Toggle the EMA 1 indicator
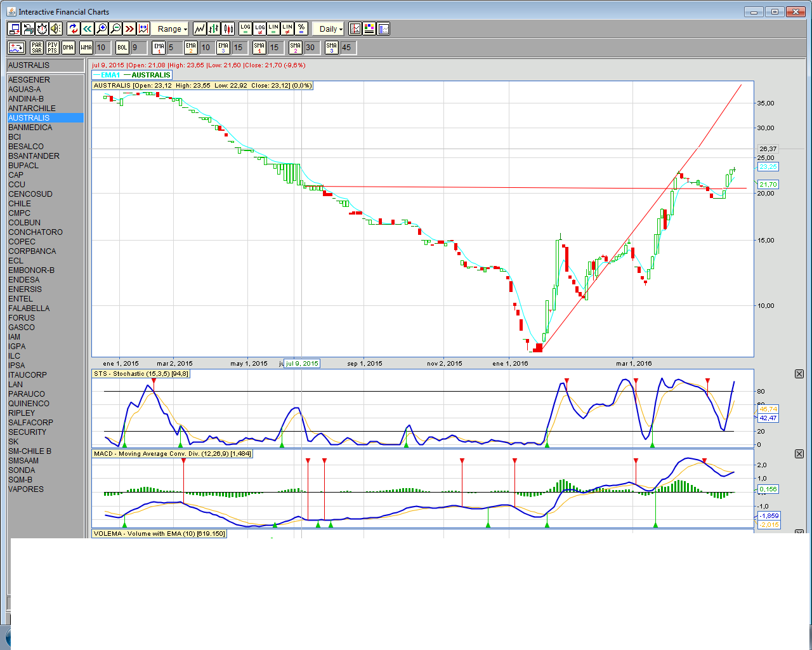The height and width of the screenshot is (650, 812). 159,48
